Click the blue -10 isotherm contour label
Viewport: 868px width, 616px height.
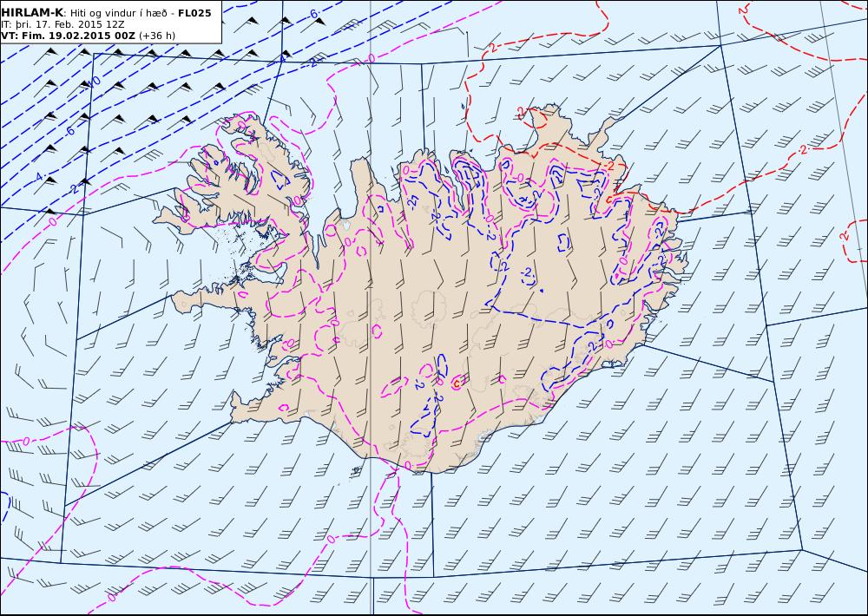pyautogui.click(x=95, y=82)
